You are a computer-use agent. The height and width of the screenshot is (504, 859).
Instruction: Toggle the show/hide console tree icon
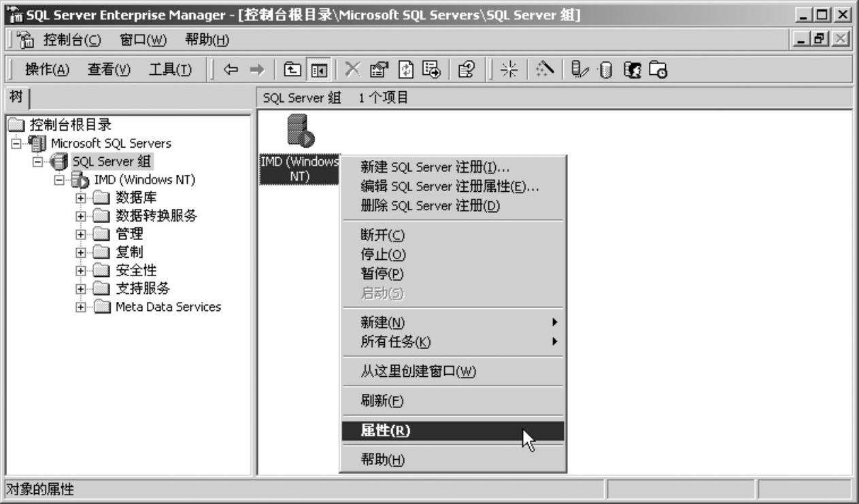click(318, 69)
